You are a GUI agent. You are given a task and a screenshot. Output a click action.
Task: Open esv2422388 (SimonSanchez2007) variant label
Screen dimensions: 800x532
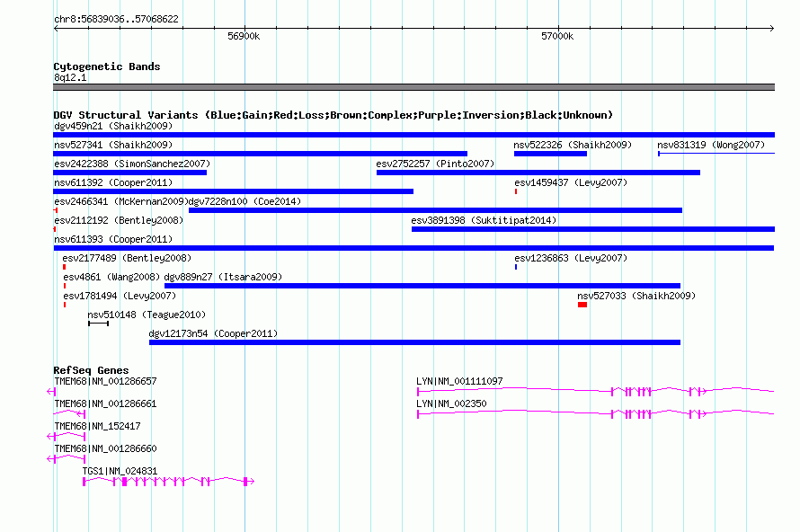click(132, 164)
